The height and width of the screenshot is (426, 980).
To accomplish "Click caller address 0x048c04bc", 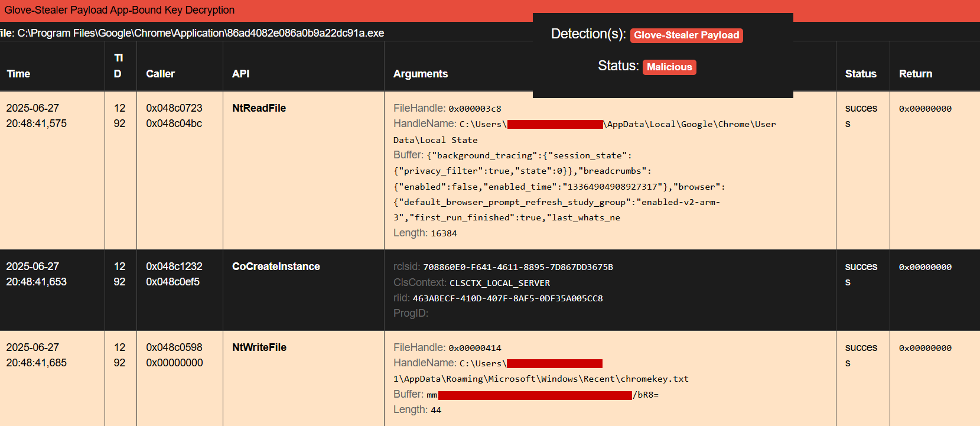I will point(174,123).
